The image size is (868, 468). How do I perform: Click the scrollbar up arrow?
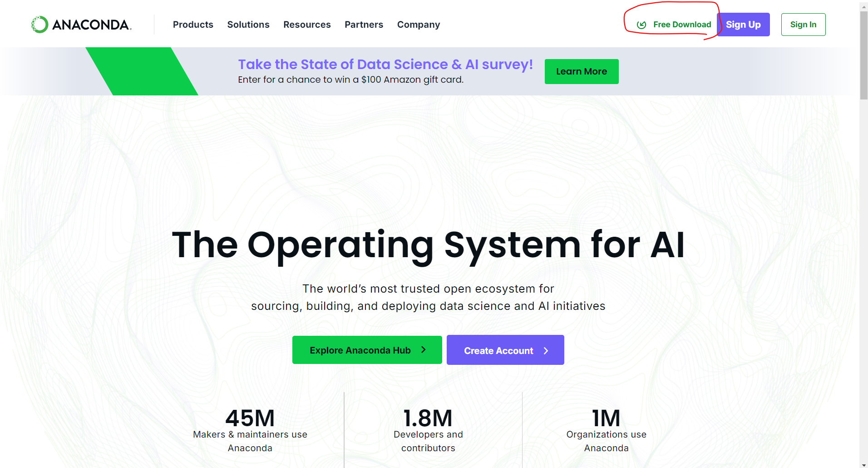coord(863,7)
